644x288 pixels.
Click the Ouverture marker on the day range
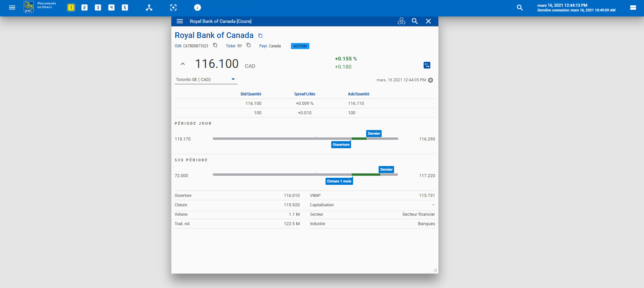341,145
